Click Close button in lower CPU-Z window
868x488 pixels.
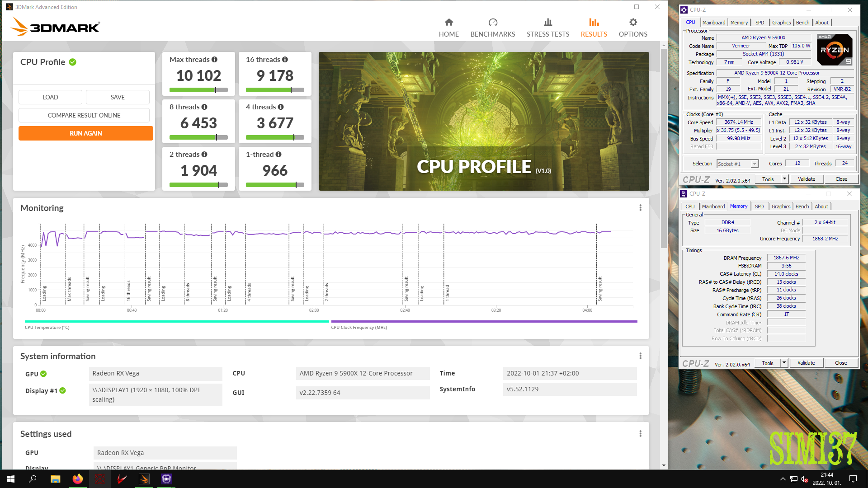841,363
